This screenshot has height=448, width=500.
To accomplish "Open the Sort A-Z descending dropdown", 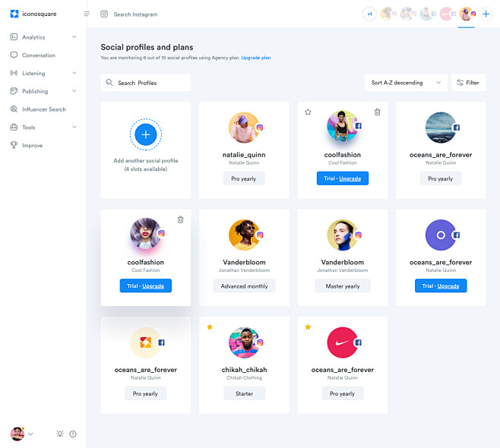I will pyautogui.click(x=406, y=83).
